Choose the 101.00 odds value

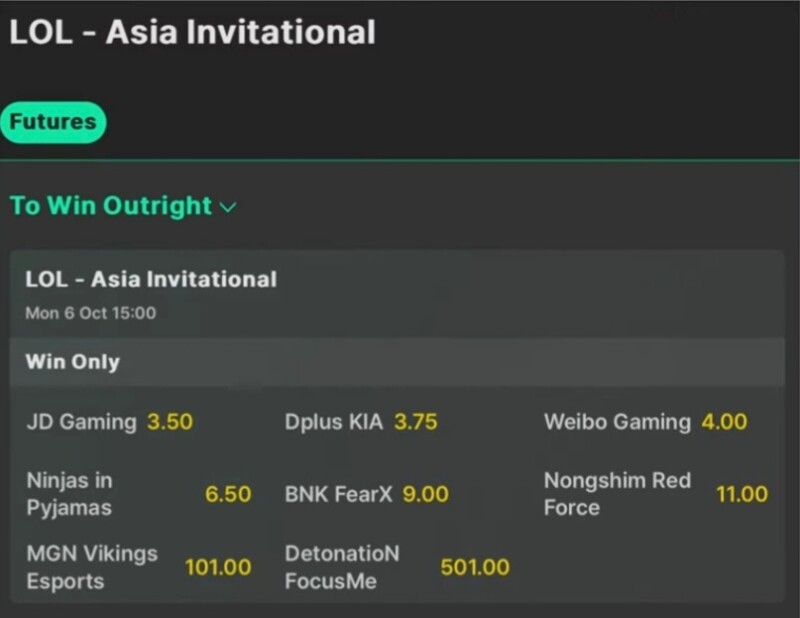(x=218, y=567)
